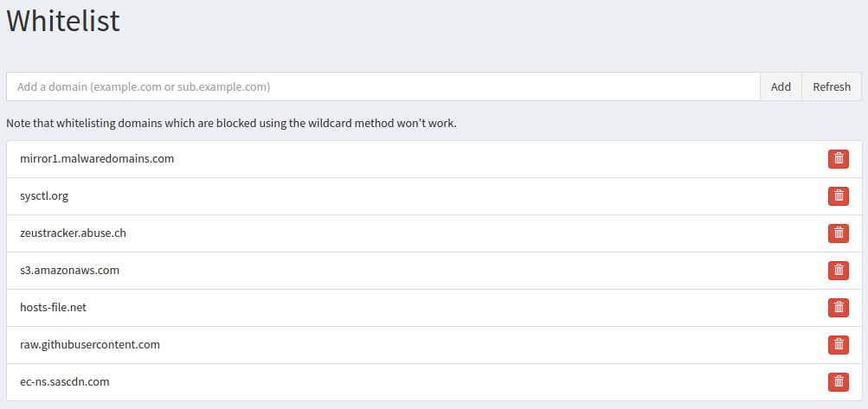Delete mirror1.malwaredomains.com using its trash icon
The width and height of the screenshot is (868, 409).
838,159
